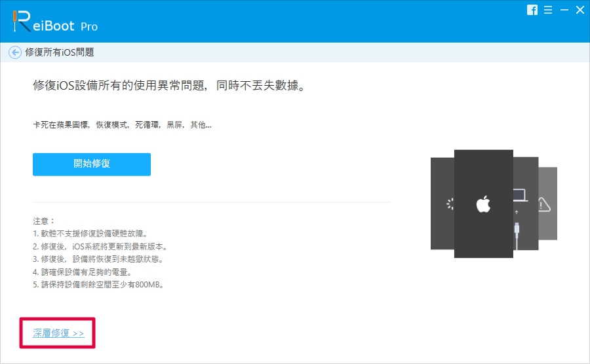
Task: Click the 修復所有iOS問題 header title
Action: (x=60, y=52)
